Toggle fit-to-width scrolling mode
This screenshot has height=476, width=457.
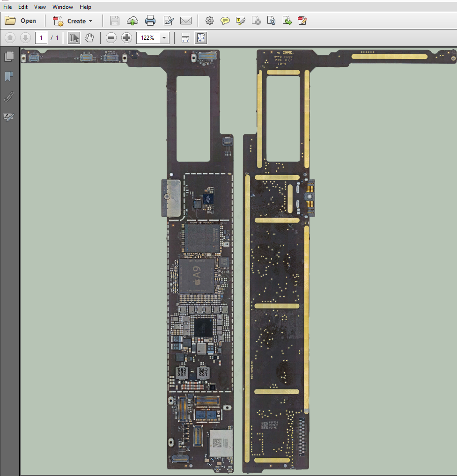coord(185,38)
